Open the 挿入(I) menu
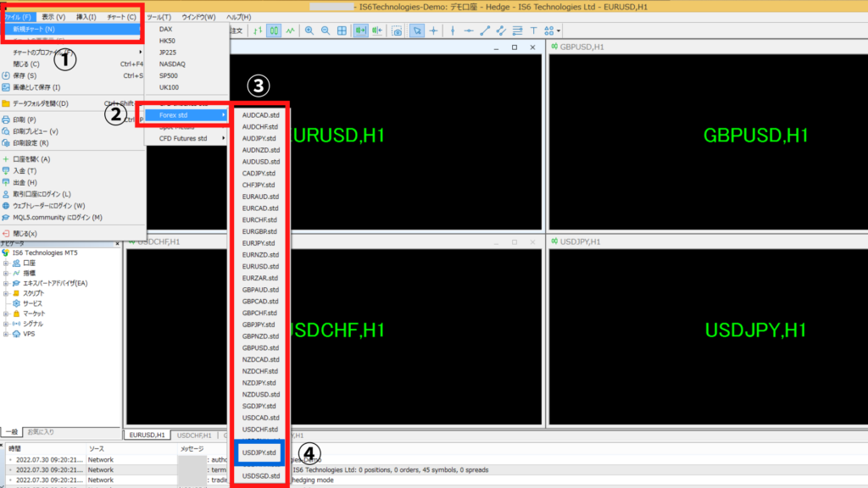This screenshot has width=868, height=488. tap(86, 17)
